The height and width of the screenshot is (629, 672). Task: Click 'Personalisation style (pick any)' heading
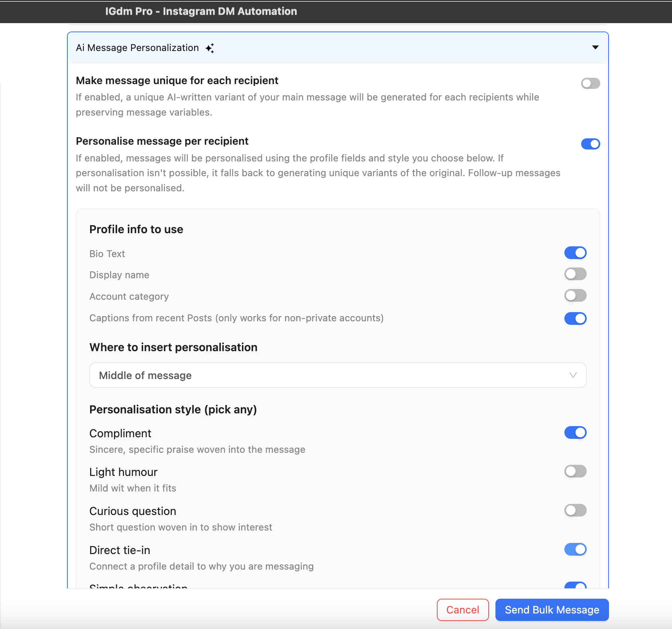click(173, 409)
